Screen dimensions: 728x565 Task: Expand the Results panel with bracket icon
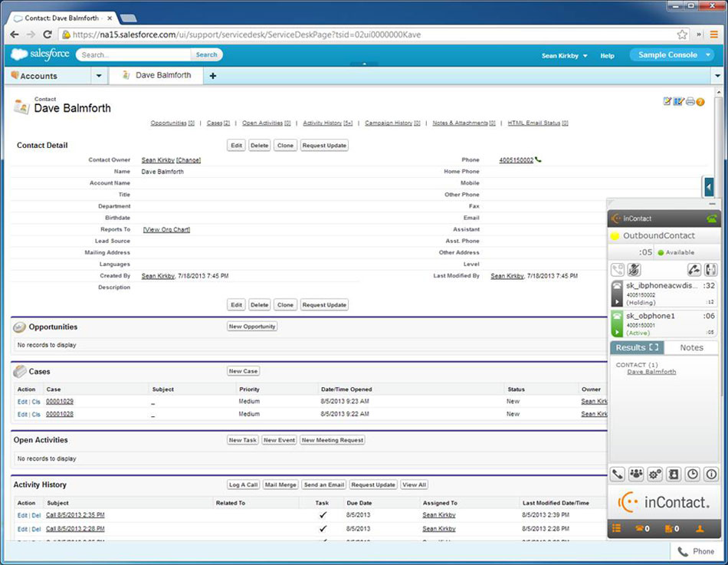(654, 347)
